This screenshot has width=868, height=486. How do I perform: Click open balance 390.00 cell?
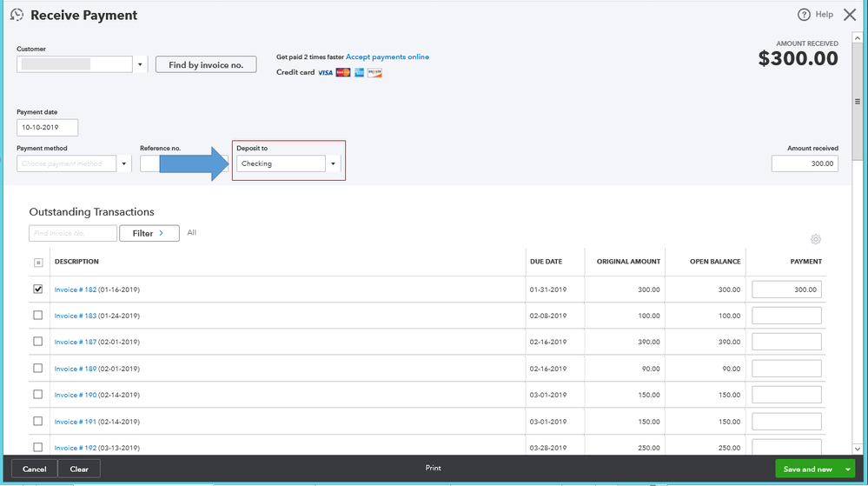click(729, 342)
